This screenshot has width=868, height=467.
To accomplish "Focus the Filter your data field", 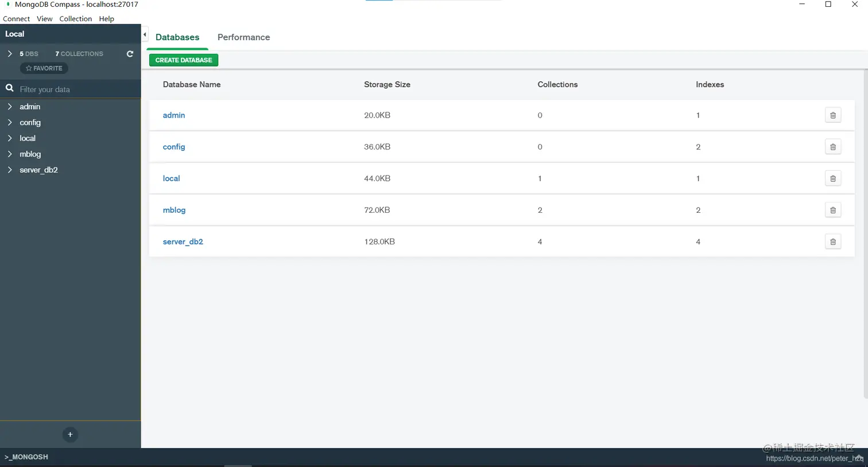I will click(x=77, y=89).
